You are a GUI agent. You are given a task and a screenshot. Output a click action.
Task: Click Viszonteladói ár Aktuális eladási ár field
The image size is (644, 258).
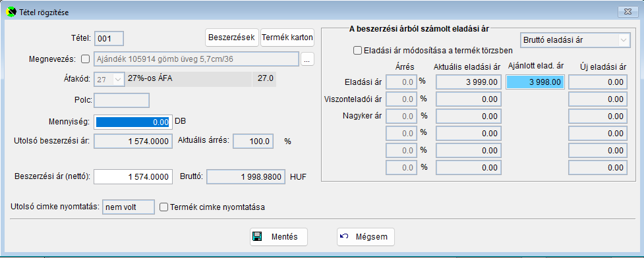(469, 99)
